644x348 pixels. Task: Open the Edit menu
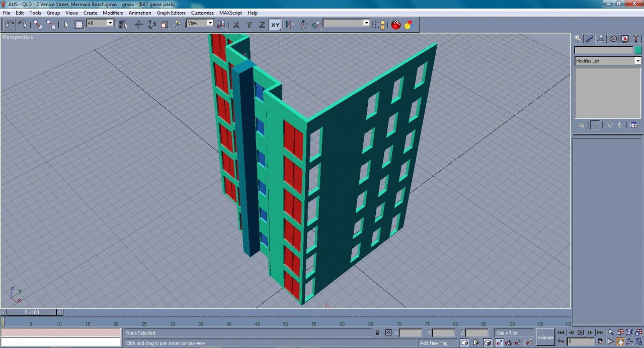coord(20,13)
